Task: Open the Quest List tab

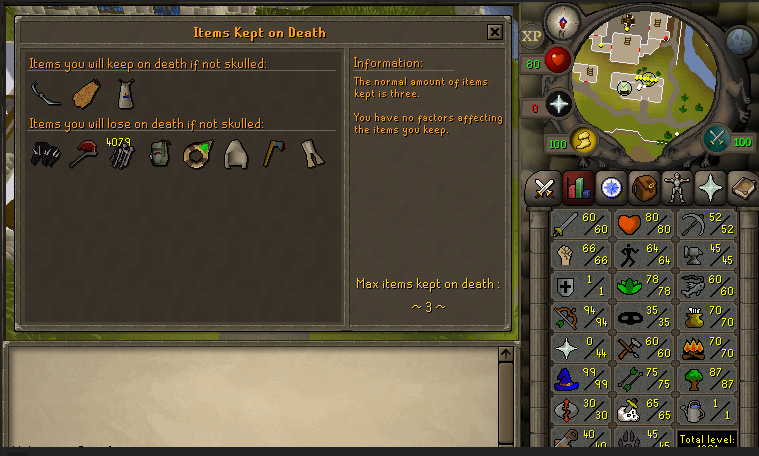Action: [x=611, y=188]
